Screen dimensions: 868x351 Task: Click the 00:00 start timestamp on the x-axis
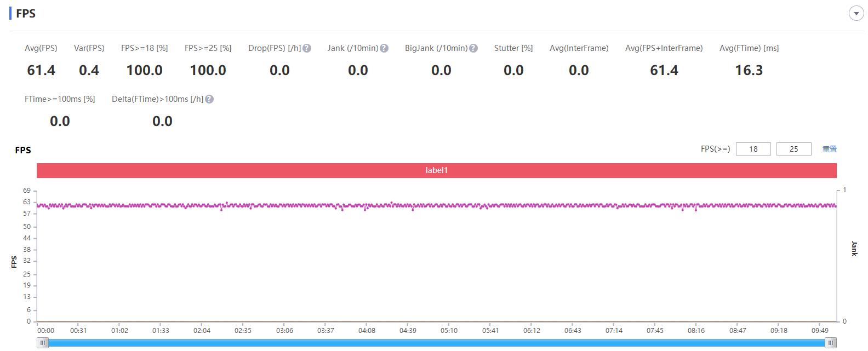click(x=45, y=330)
